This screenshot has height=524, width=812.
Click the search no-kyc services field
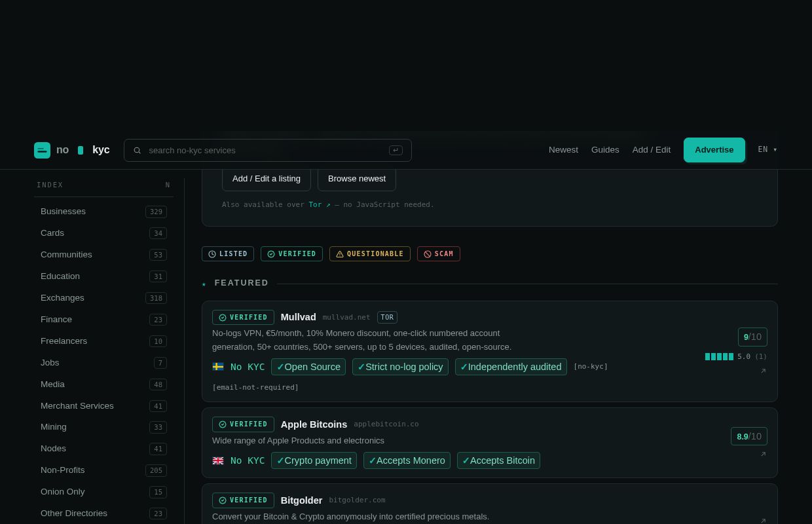click(268, 150)
